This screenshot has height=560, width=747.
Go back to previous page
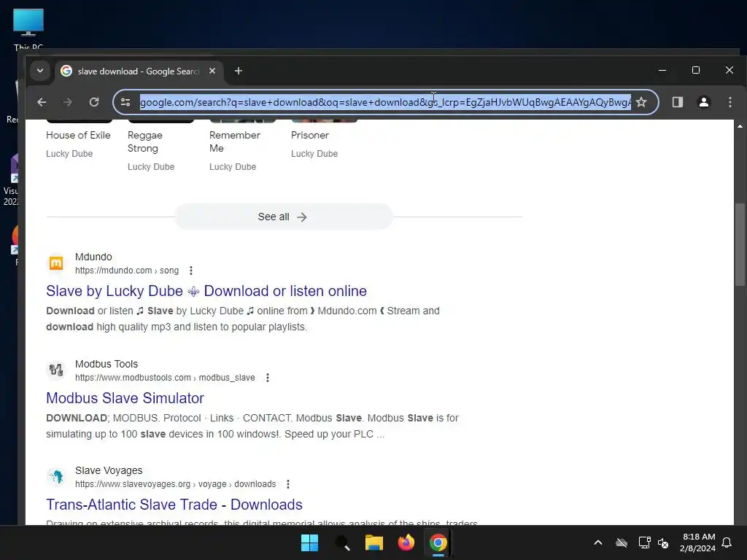click(x=42, y=102)
